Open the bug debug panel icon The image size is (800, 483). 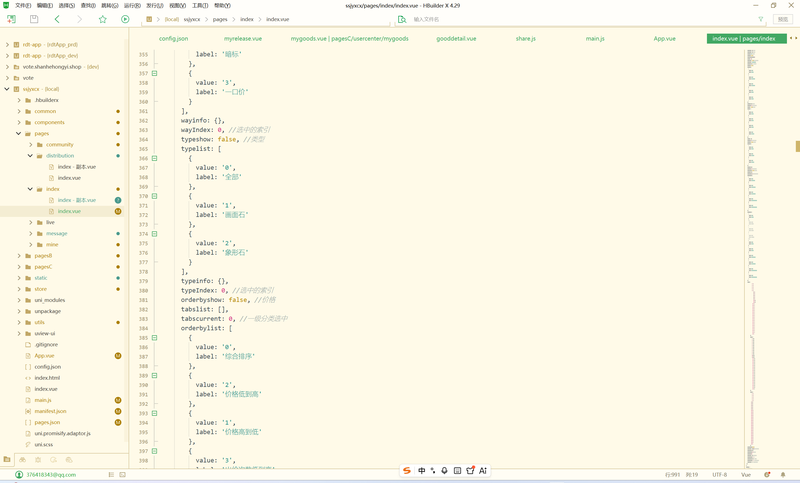click(x=38, y=460)
